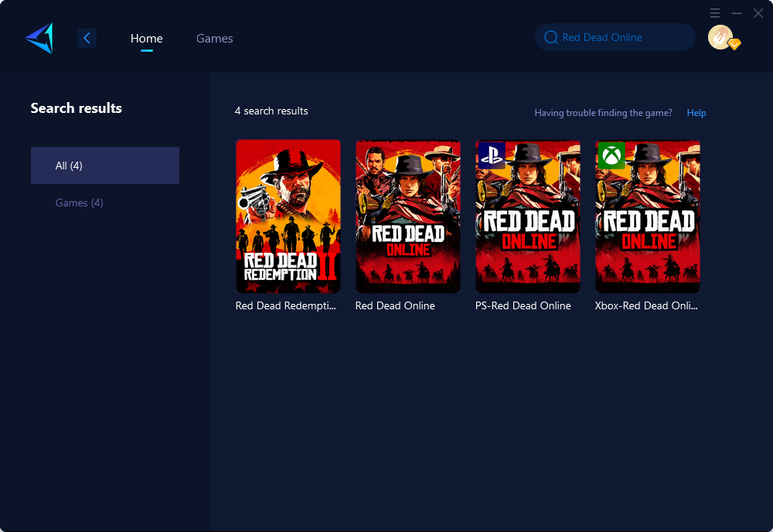Minimize the window
The width and height of the screenshot is (773, 532).
coord(737,13)
